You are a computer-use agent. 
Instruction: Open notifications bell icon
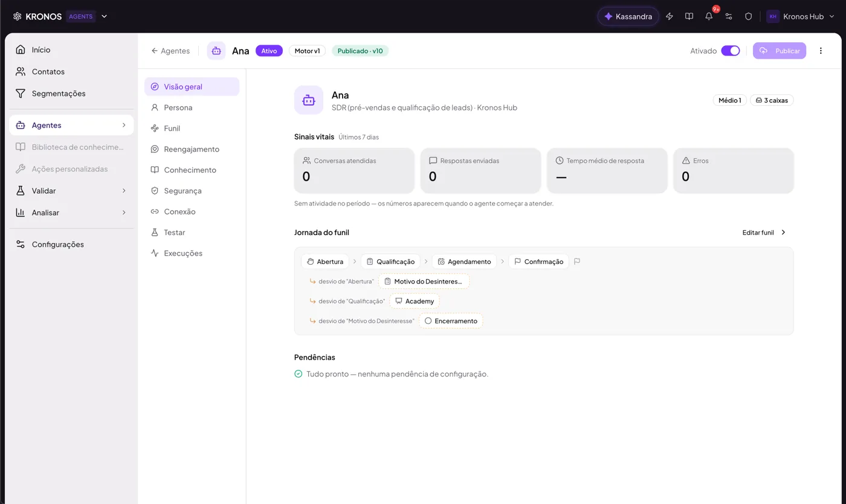click(x=709, y=16)
